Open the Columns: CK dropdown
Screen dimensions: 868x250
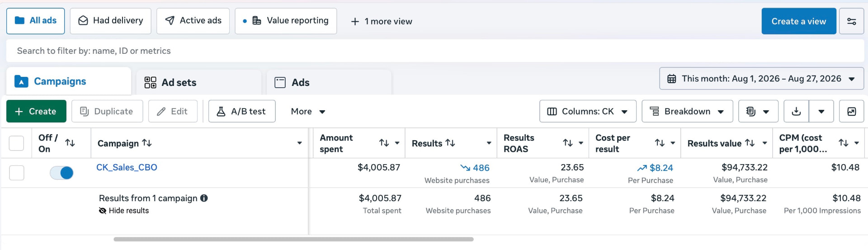coord(588,111)
